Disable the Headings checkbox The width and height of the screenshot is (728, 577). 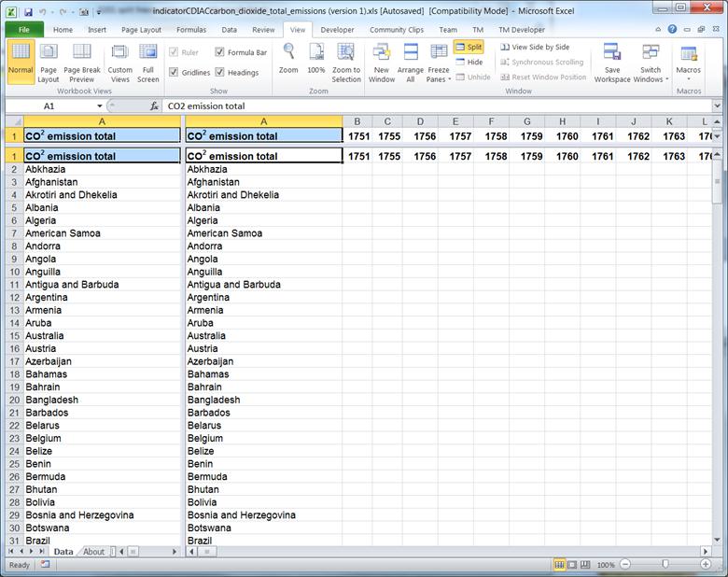220,72
